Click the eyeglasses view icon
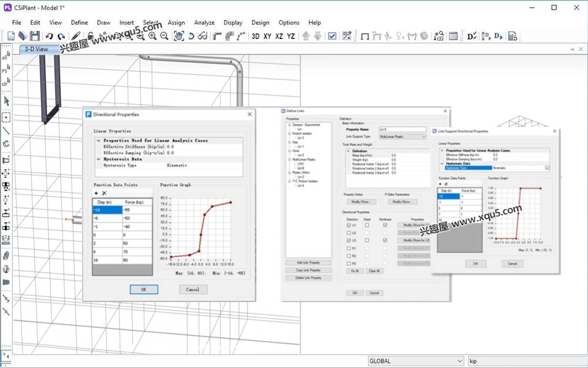588x368 pixels. tap(203, 36)
